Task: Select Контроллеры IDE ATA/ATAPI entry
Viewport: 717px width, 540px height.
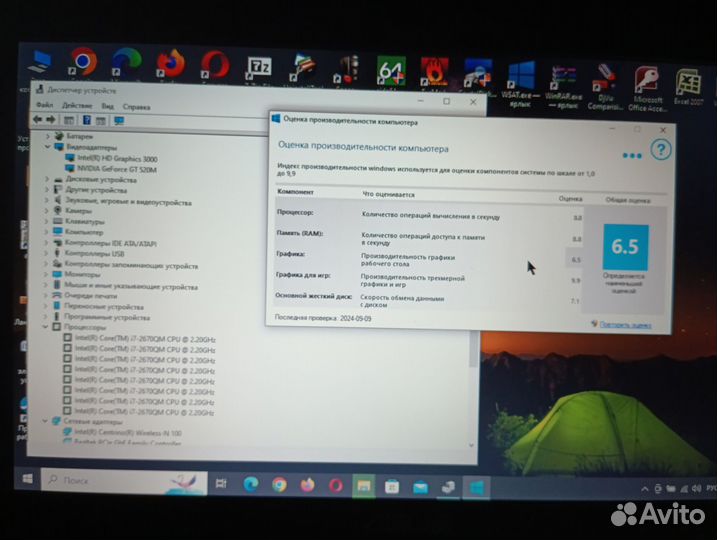Action: point(105,243)
